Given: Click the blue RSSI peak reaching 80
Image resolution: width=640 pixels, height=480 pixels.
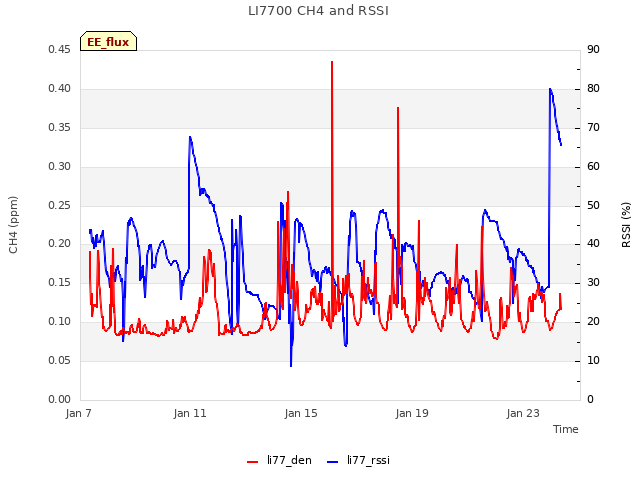Looking at the screenshot, I should (x=550, y=89).
